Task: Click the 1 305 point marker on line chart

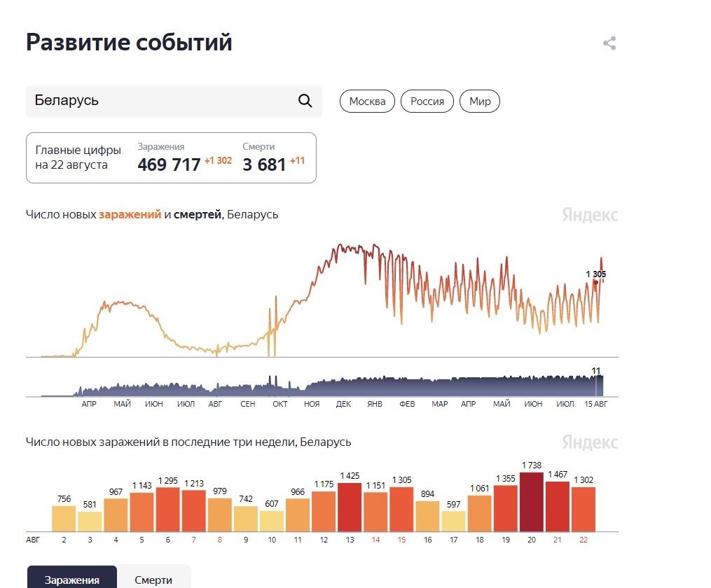Action: click(x=595, y=282)
